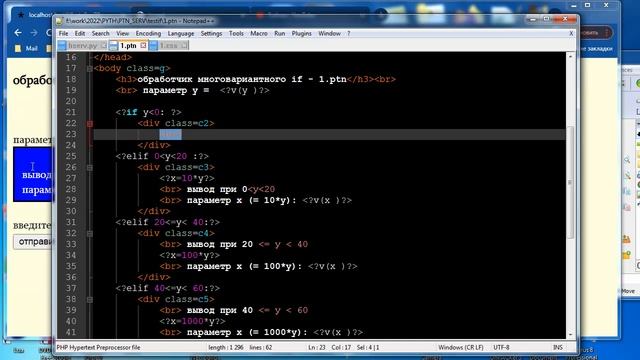
Task: Click the highlighted selection on line 23
Action: click(171, 134)
